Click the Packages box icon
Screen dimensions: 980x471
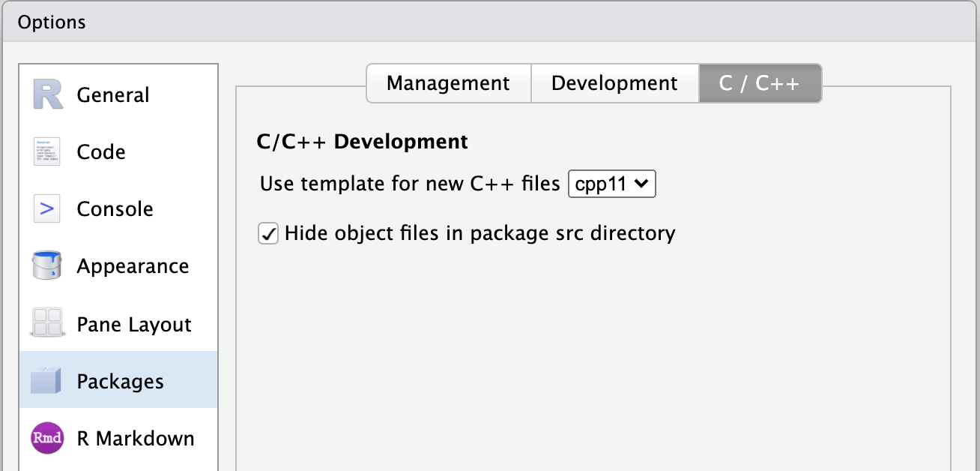(46, 380)
